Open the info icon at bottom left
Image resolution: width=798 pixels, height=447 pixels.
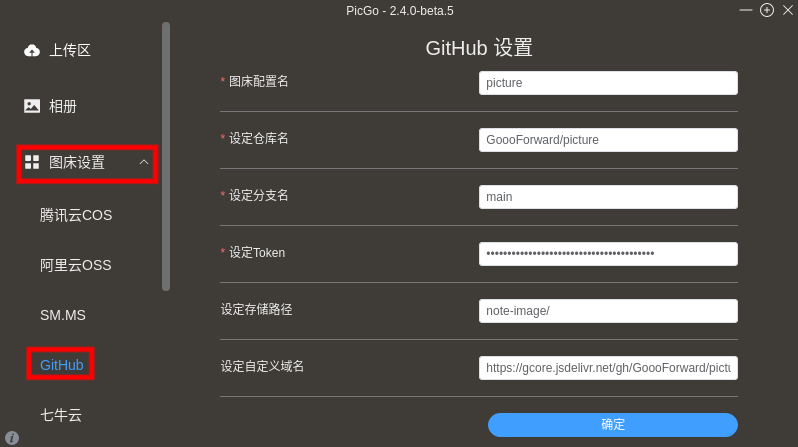tap(12, 438)
